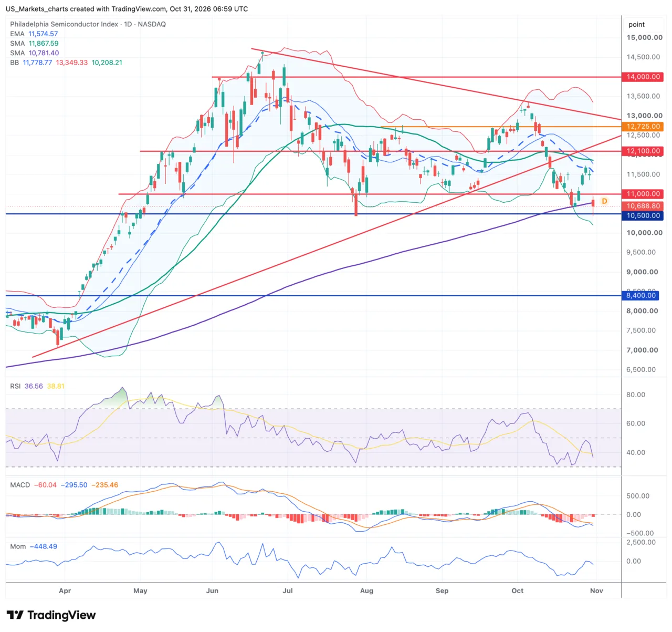
Task: Click the 15,000.00 price axis tick
Action: click(x=645, y=38)
